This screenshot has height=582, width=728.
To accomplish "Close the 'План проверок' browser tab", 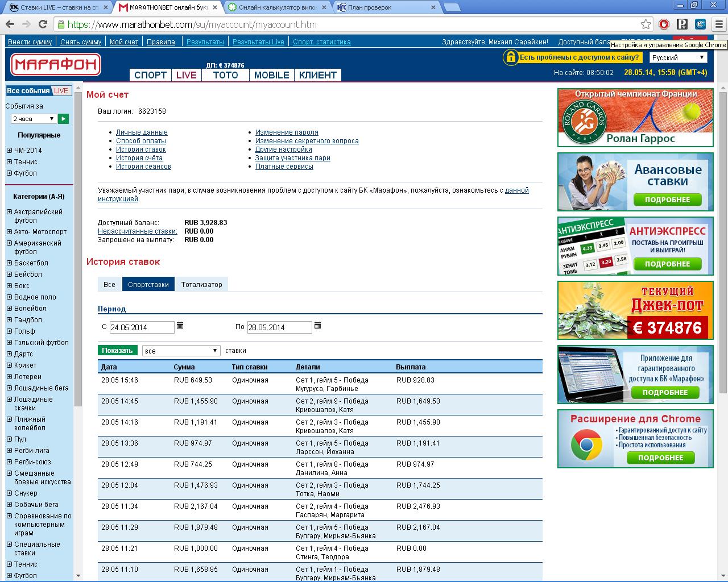I will point(433,8).
